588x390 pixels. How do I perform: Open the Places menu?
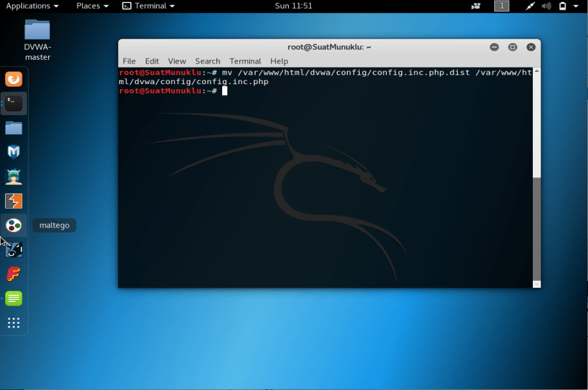click(92, 6)
